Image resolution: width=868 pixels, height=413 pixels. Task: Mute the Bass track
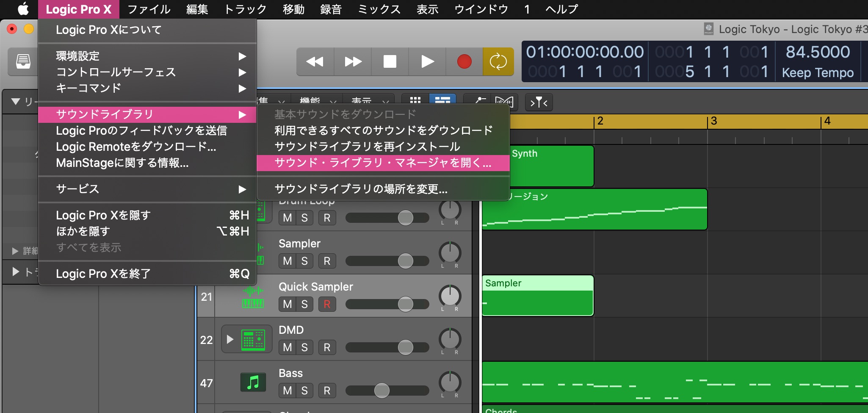pos(287,391)
